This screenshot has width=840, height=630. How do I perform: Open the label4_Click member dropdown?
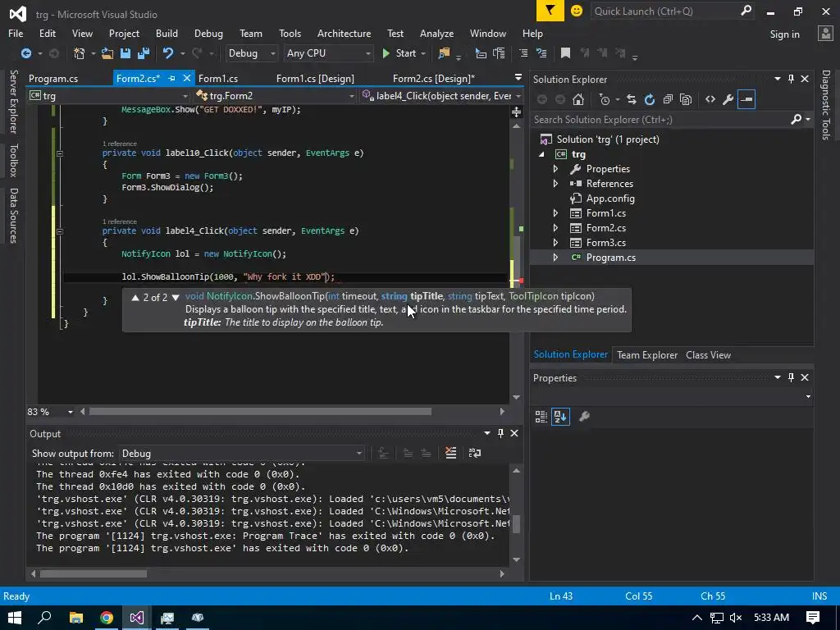[441, 95]
